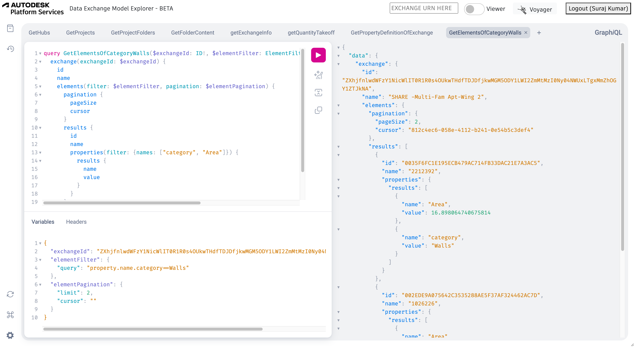634x364 pixels.
Task: Click the query editor horizontal scrollbar
Action: 122,203
